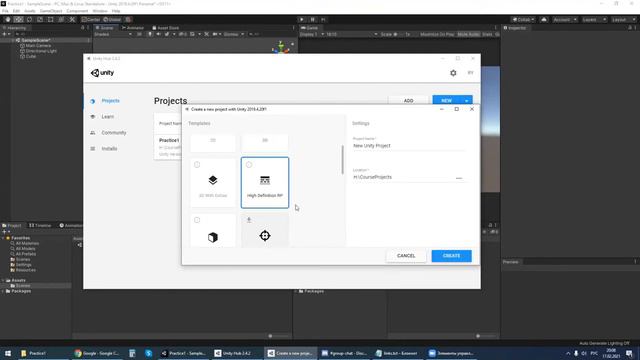The image size is (640, 360).
Task: Click the Templates list scrollbar
Action: pos(342,160)
